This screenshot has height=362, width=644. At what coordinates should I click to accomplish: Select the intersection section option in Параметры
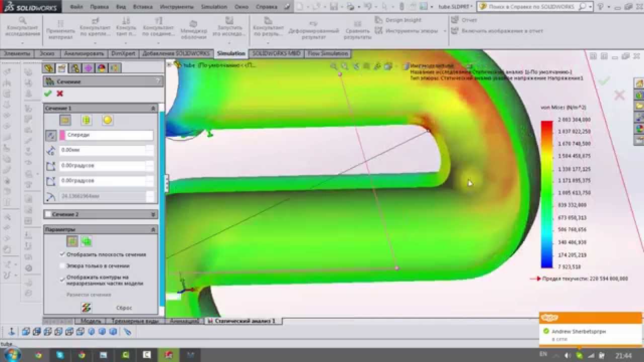87,241
